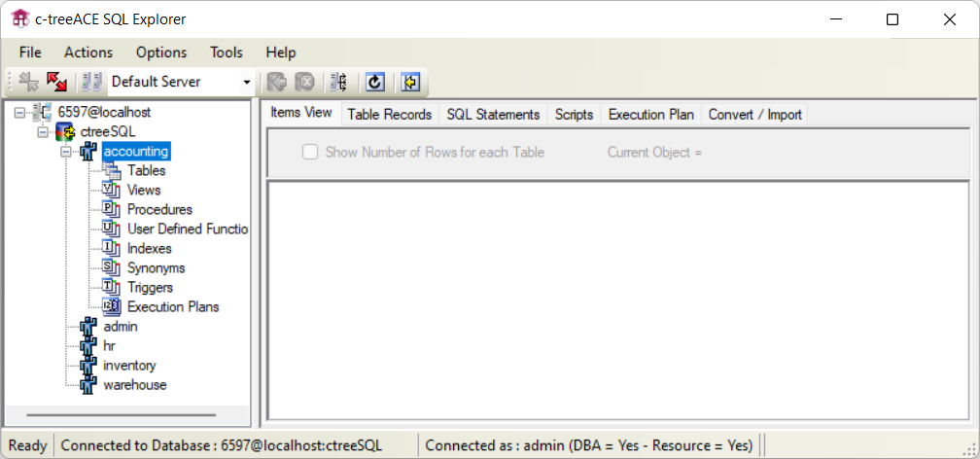
Task: Click the red Disconnect arrows toolbar icon
Action: tap(56, 82)
